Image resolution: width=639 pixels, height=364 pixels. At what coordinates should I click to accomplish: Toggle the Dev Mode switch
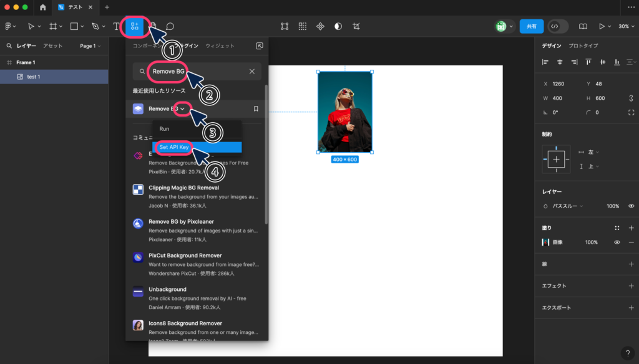point(557,26)
